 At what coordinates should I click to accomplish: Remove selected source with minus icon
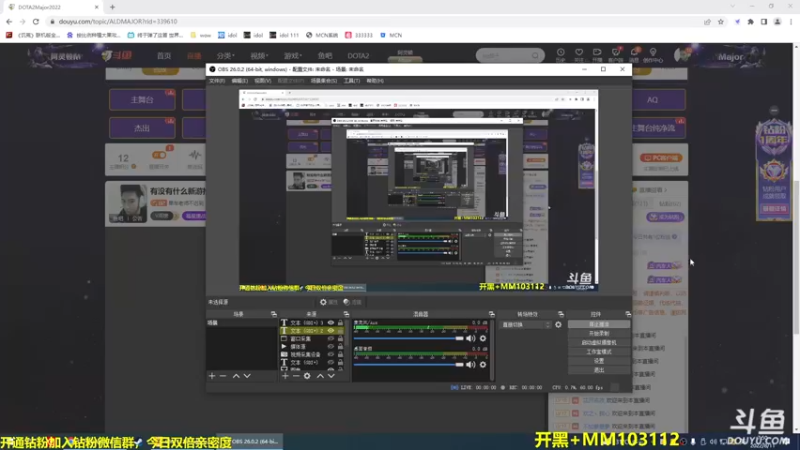pos(296,376)
